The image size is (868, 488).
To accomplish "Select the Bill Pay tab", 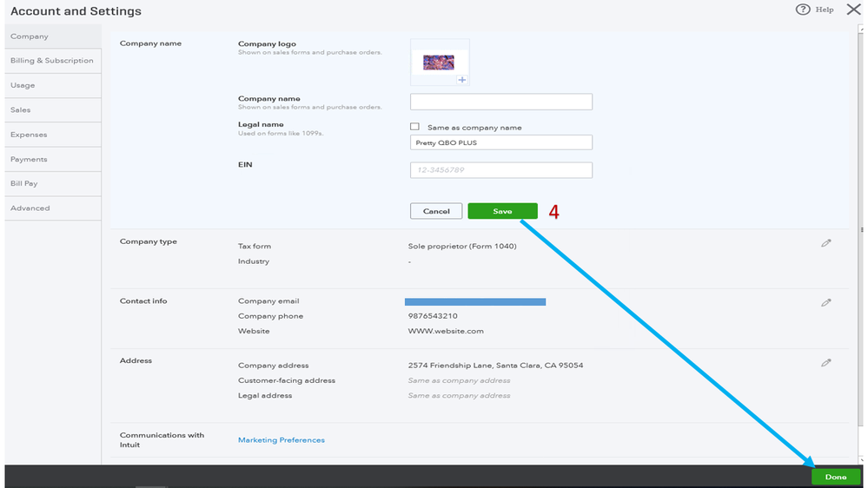I will [53, 184].
